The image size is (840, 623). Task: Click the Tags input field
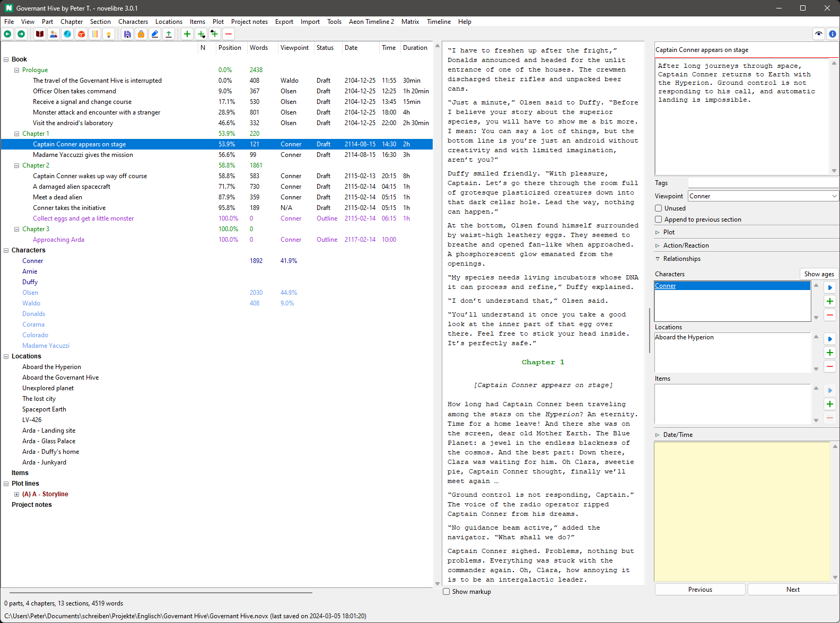click(x=763, y=183)
